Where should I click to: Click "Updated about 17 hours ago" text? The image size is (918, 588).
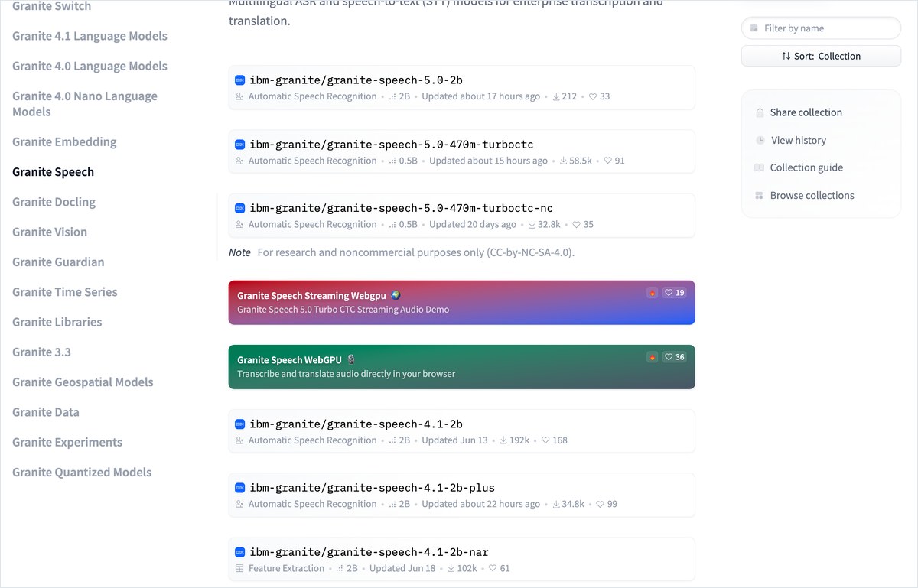[x=480, y=97]
